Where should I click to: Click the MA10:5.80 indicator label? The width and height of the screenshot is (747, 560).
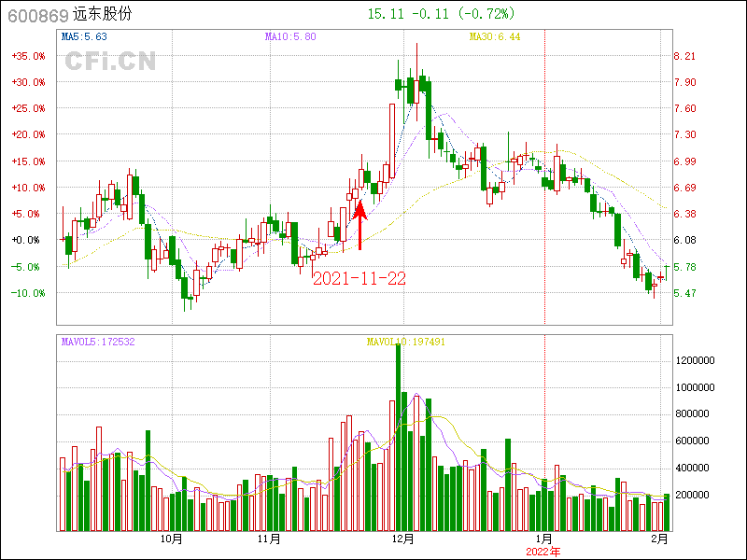[290, 37]
